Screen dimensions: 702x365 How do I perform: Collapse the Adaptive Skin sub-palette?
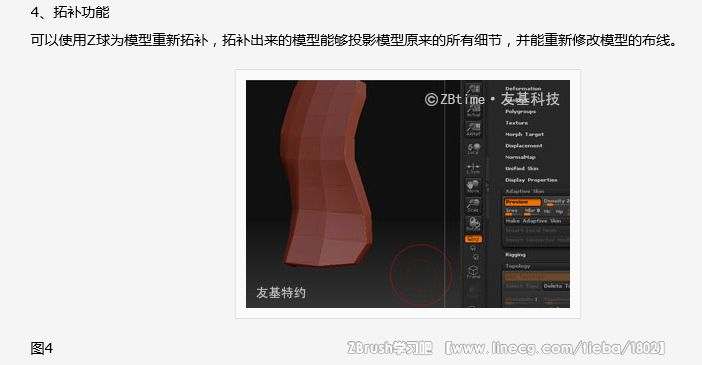coord(525,191)
